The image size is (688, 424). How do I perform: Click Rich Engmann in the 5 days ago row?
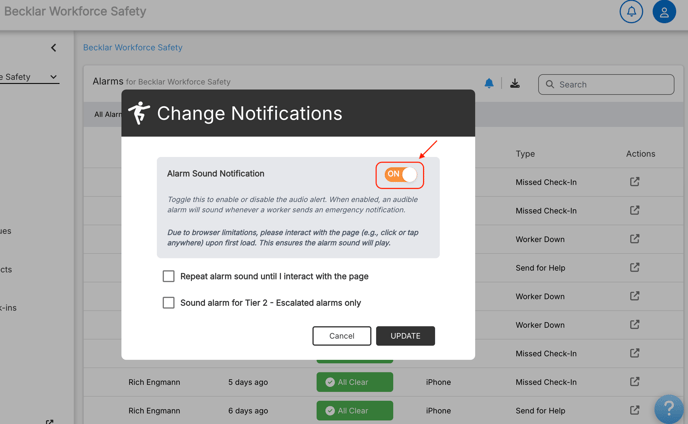tap(154, 382)
